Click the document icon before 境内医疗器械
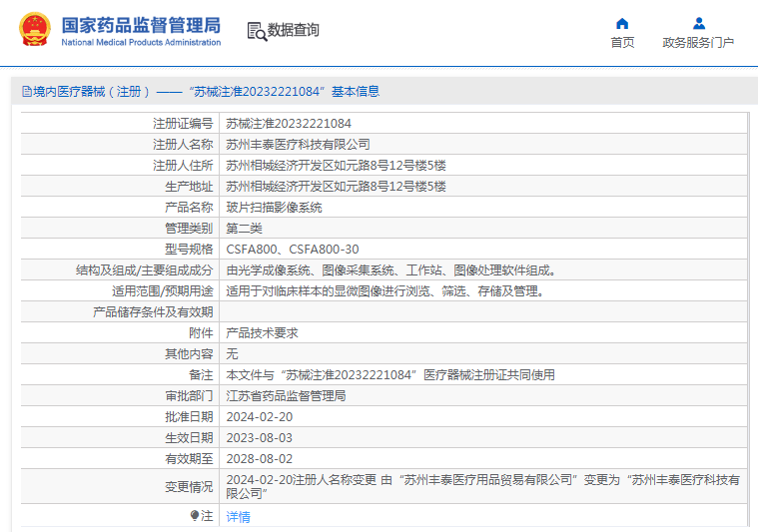This screenshot has width=758, height=532. tap(27, 91)
